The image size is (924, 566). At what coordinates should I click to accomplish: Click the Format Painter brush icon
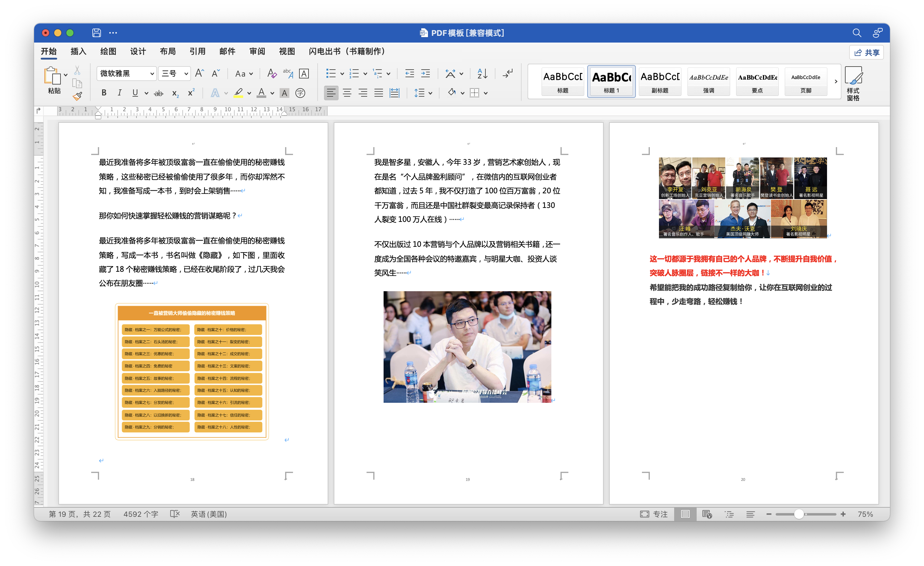78,96
